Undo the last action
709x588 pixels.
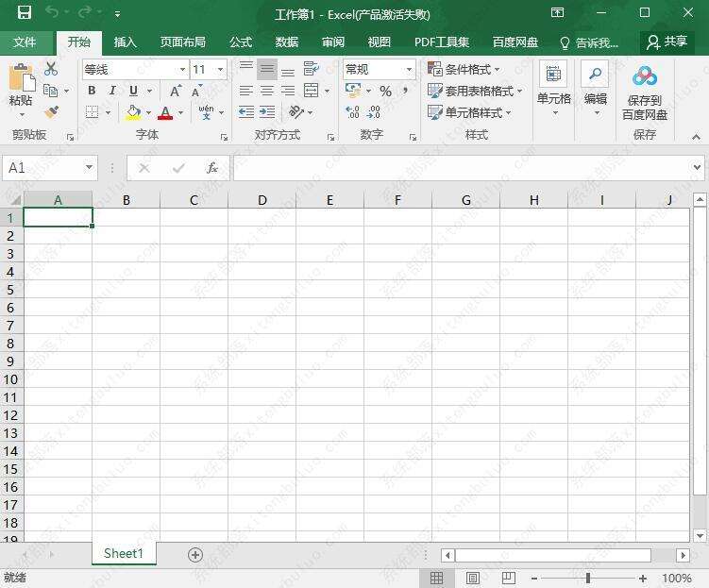pos(52,12)
